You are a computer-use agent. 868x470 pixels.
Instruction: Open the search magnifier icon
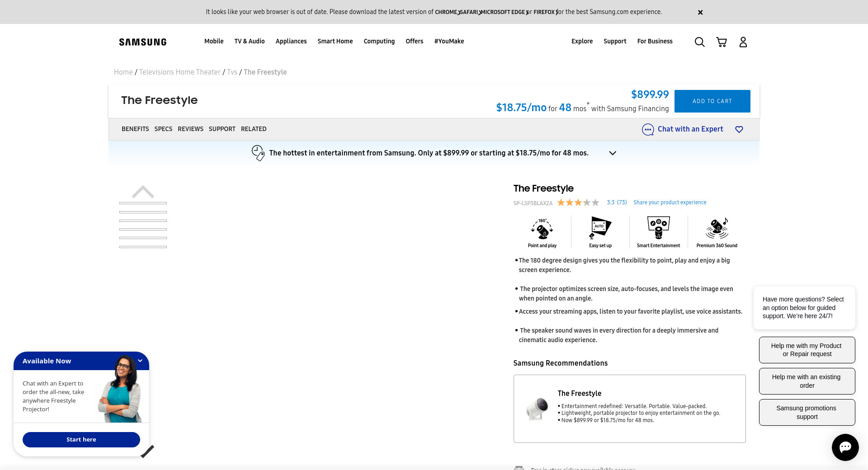(x=699, y=42)
